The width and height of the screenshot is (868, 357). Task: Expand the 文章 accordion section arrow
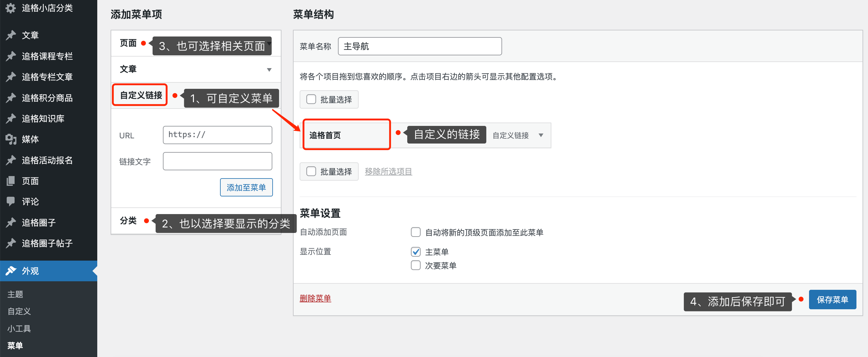tap(269, 69)
